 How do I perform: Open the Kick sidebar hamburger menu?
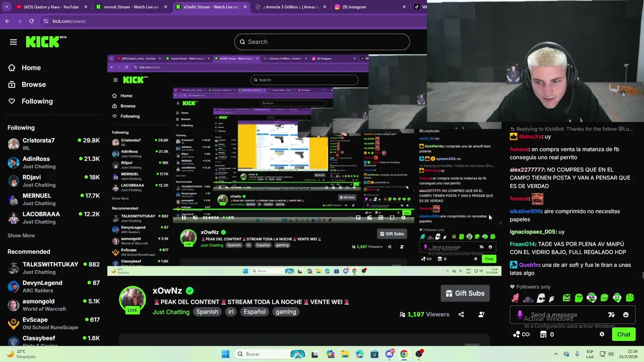14,42
